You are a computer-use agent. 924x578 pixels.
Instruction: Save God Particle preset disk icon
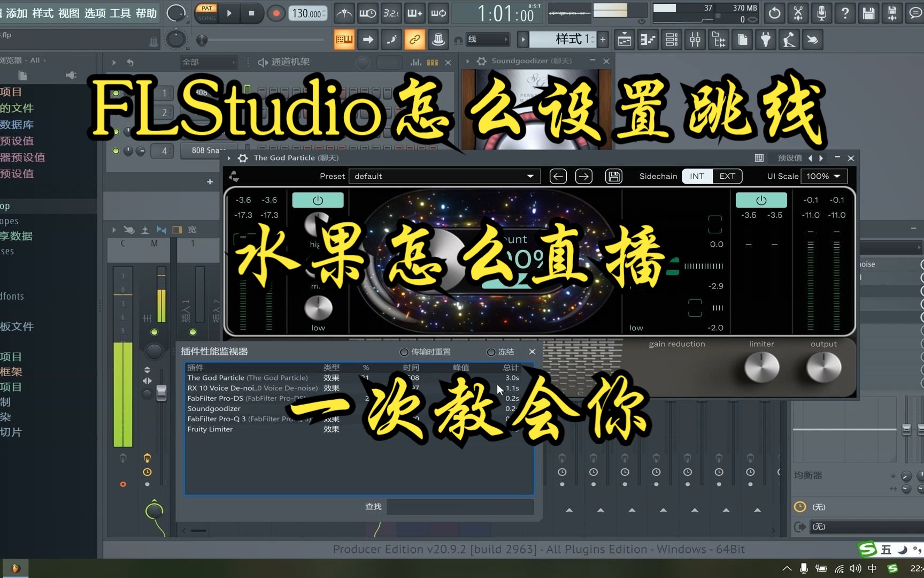[x=614, y=176]
